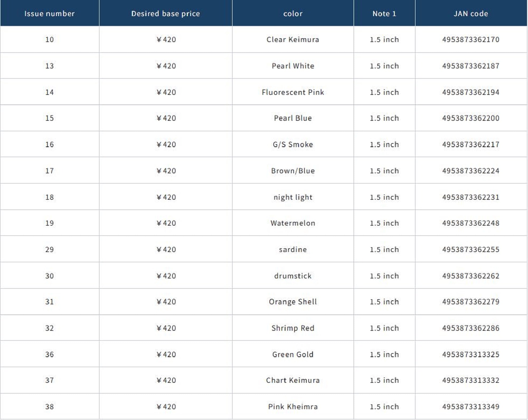Click the Chart Keimura cell
This screenshot has height=420, width=528.
coord(293,380)
